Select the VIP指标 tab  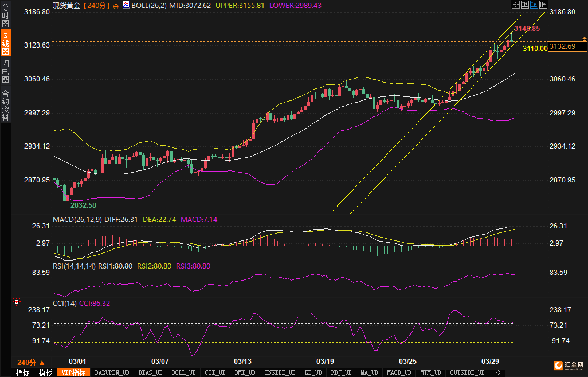pyautogui.click(x=74, y=373)
